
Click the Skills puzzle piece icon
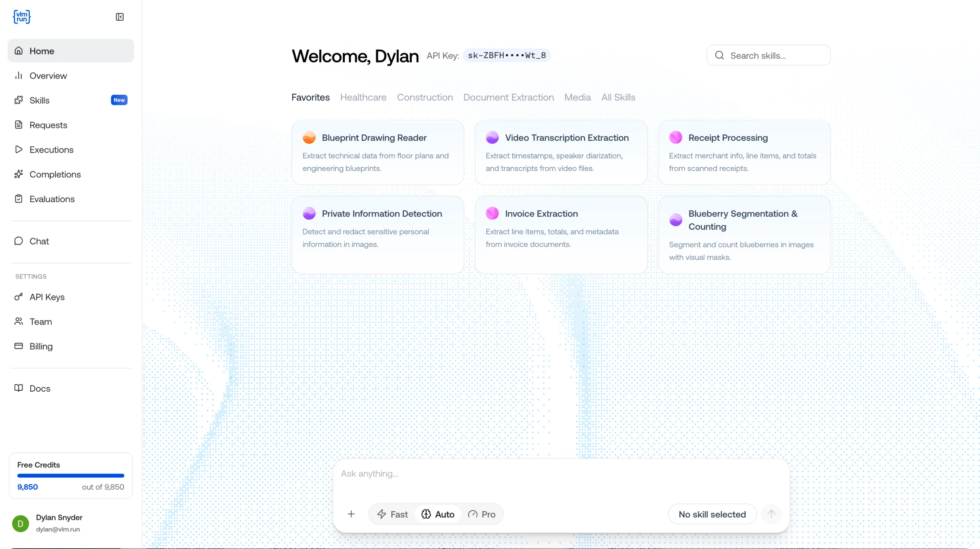coord(19,100)
